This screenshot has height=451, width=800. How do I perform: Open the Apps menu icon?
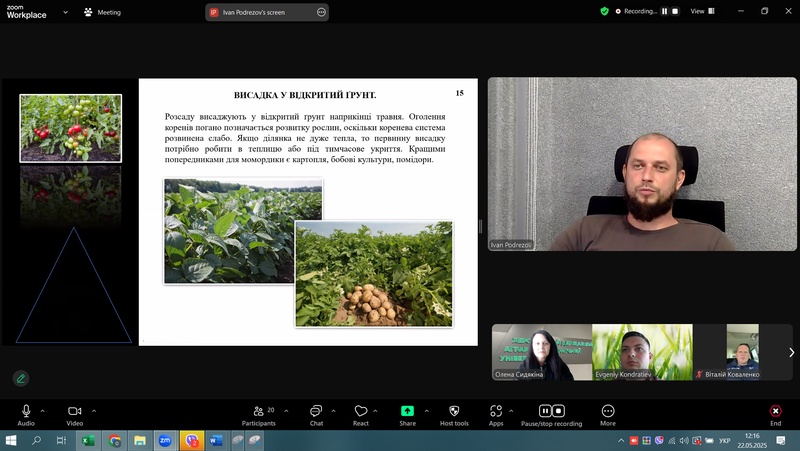pyautogui.click(x=496, y=411)
